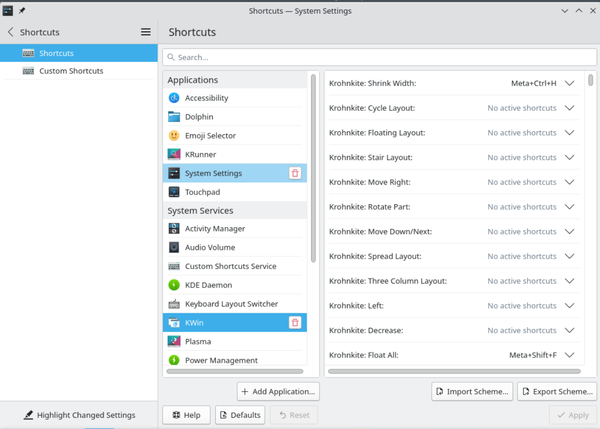Select the KWin icon
The height and width of the screenshot is (429, 600).
(174, 323)
